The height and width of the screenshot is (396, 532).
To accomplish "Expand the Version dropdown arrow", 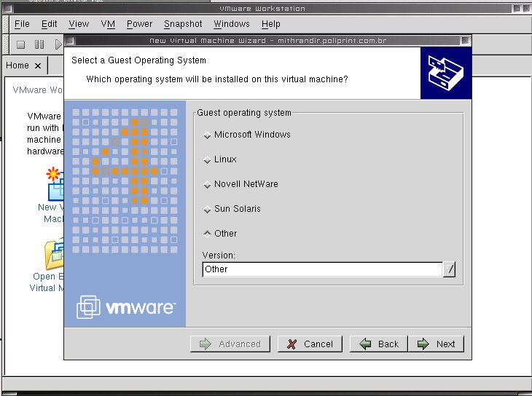I will point(450,269).
